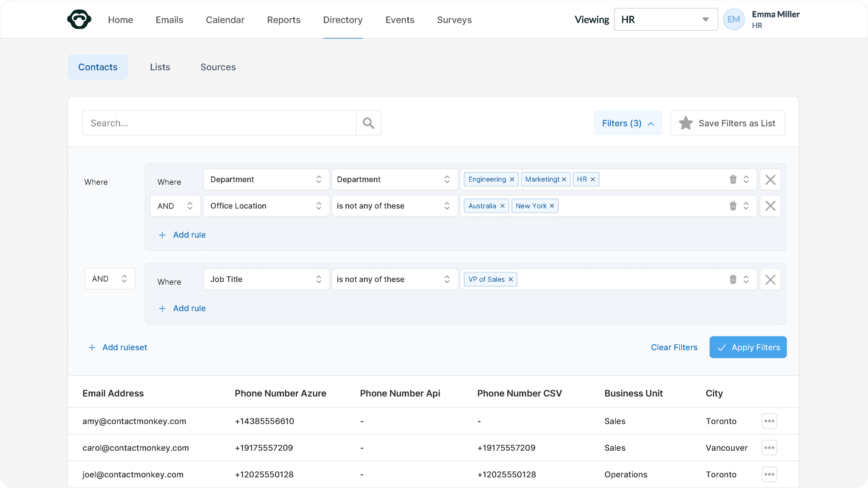Click joel@contactmonkey.com email cell
Image resolution: width=868 pixels, height=488 pixels.
tap(133, 474)
